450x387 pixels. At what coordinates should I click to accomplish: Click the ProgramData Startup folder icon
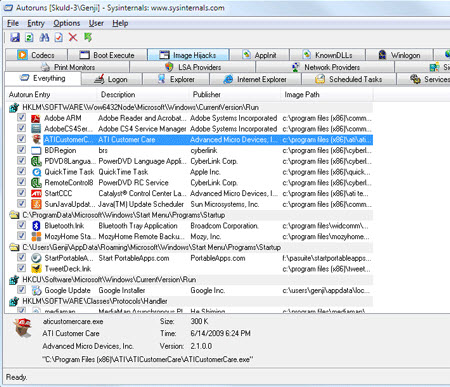14,215
